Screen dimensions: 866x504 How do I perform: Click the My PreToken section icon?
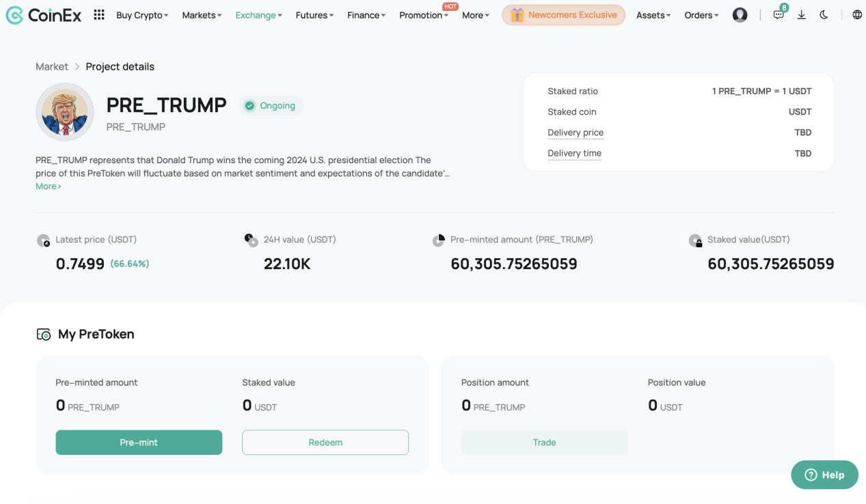43,334
